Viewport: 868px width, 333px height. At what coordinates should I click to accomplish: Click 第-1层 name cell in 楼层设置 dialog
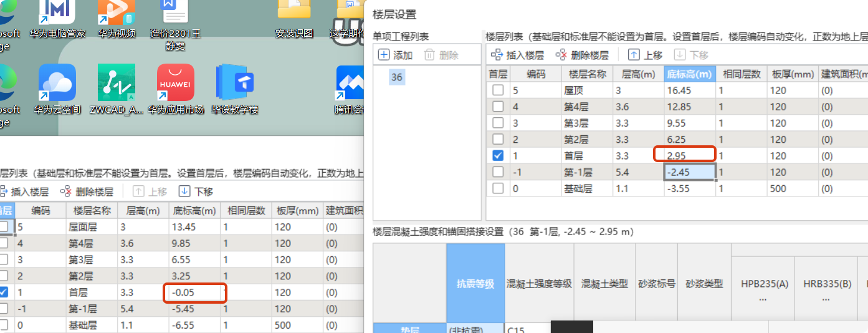586,171
